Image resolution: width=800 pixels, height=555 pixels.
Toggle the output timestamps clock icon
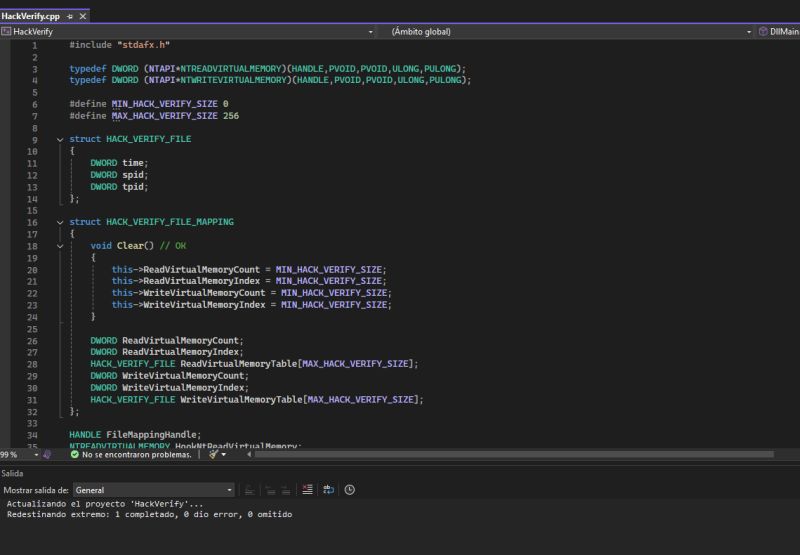point(349,490)
